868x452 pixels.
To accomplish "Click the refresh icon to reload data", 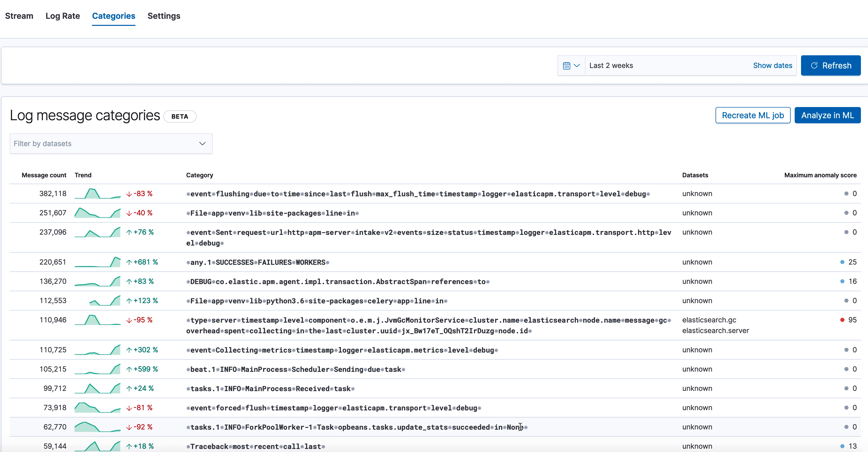I will tap(813, 65).
